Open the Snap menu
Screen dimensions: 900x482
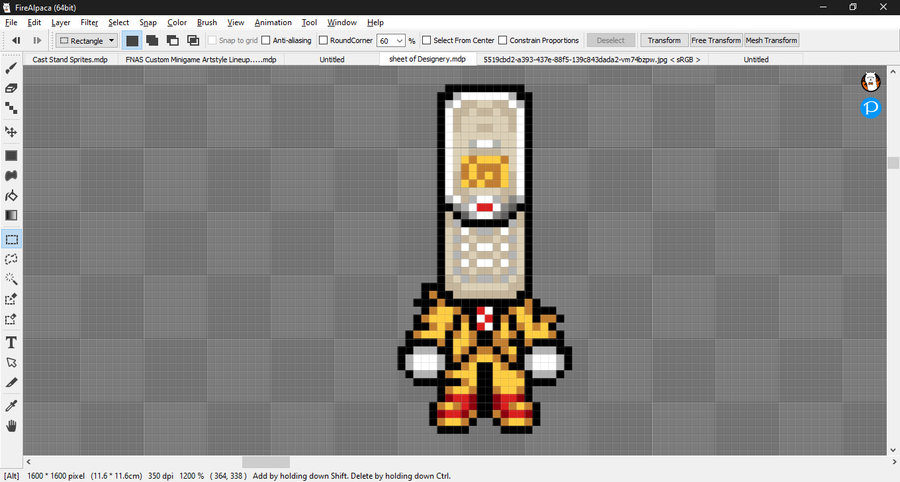tap(148, 22)
